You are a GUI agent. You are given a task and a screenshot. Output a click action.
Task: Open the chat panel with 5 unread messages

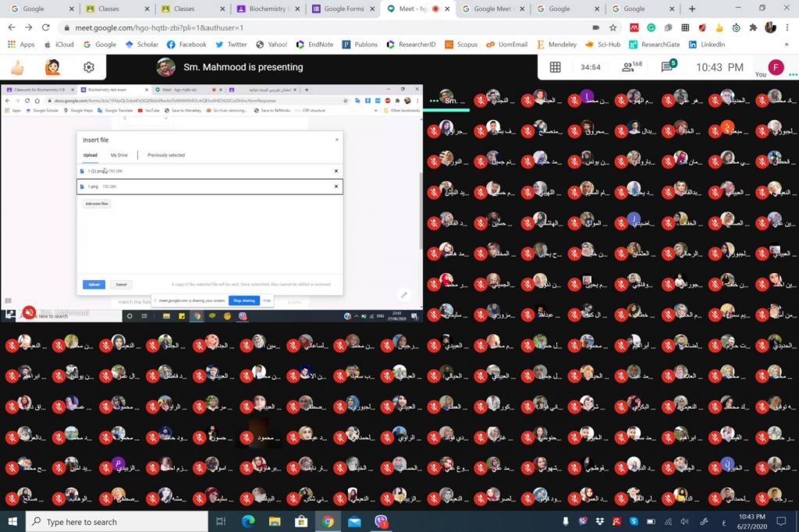tap(669, 67)
